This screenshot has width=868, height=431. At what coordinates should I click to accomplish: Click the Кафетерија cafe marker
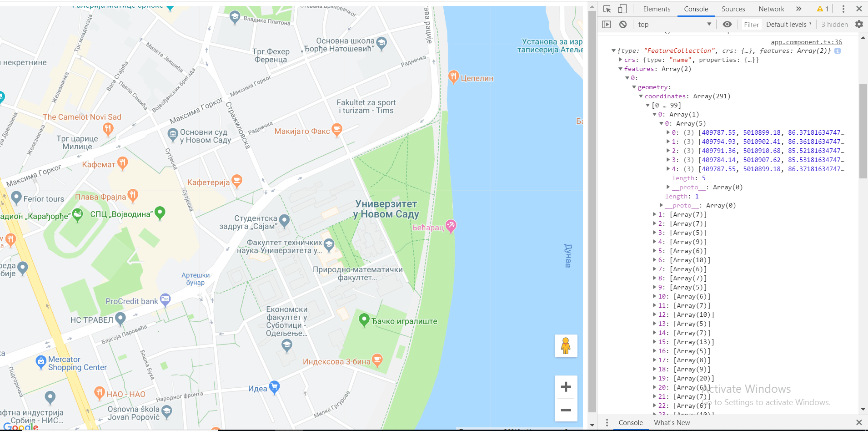point(237,182)
